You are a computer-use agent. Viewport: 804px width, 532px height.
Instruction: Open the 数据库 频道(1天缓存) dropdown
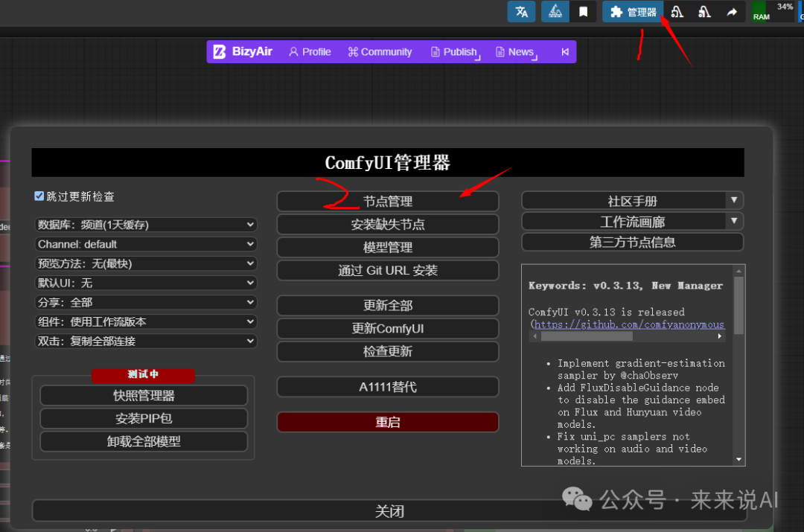[x=146, y=225]
